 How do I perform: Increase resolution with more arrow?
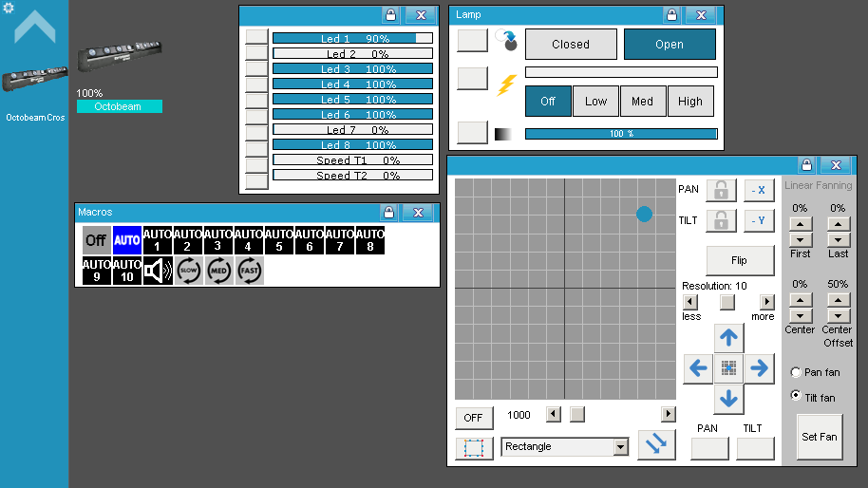click(x=766, y=302)
